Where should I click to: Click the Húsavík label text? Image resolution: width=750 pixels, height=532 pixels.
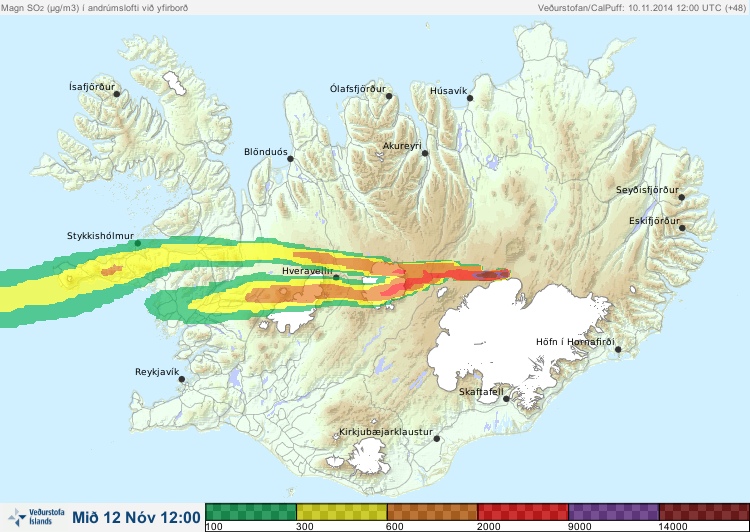[449, 90]
